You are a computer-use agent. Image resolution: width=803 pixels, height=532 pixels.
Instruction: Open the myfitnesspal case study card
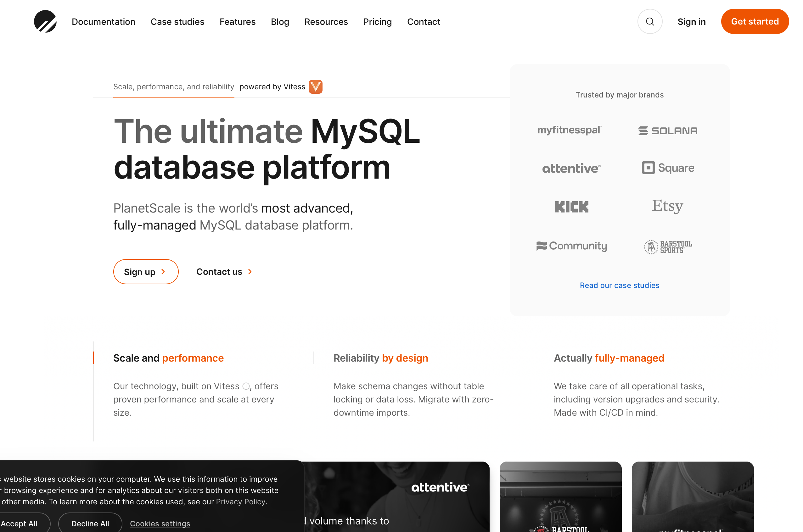pyautogui.click(x=692, y=497)
